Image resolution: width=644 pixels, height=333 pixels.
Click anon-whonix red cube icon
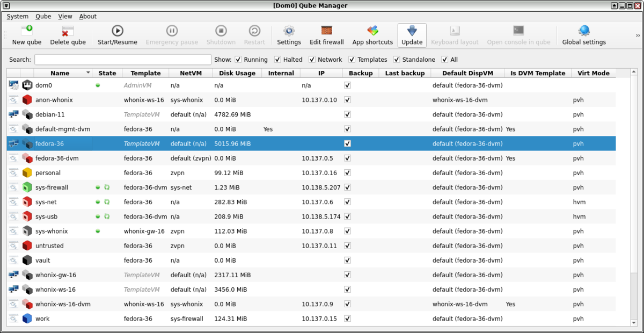pos(27,99)
